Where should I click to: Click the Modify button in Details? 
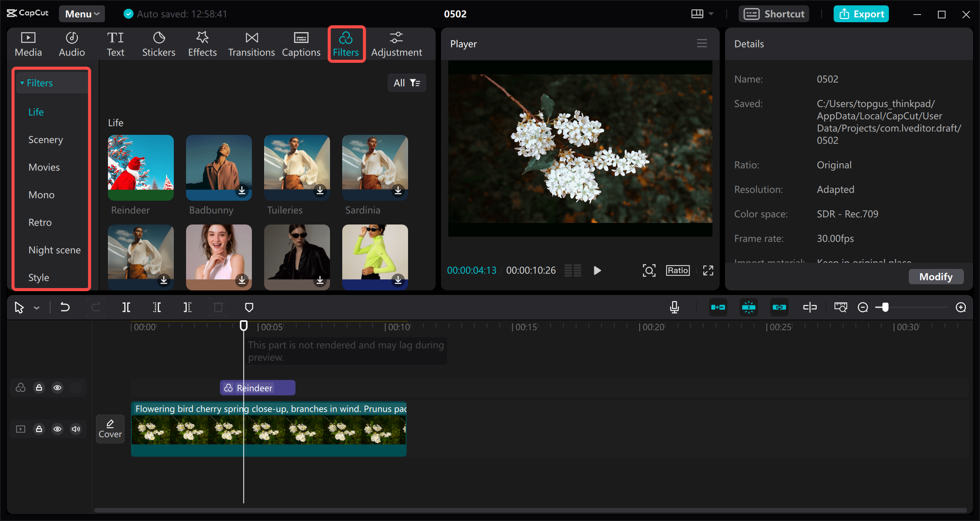[x=936, y=277]
